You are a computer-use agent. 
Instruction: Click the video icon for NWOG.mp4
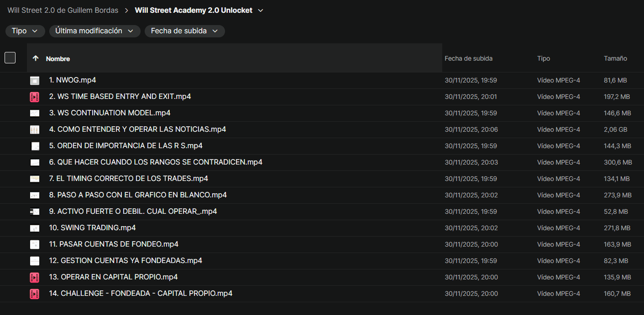(35, 81)
